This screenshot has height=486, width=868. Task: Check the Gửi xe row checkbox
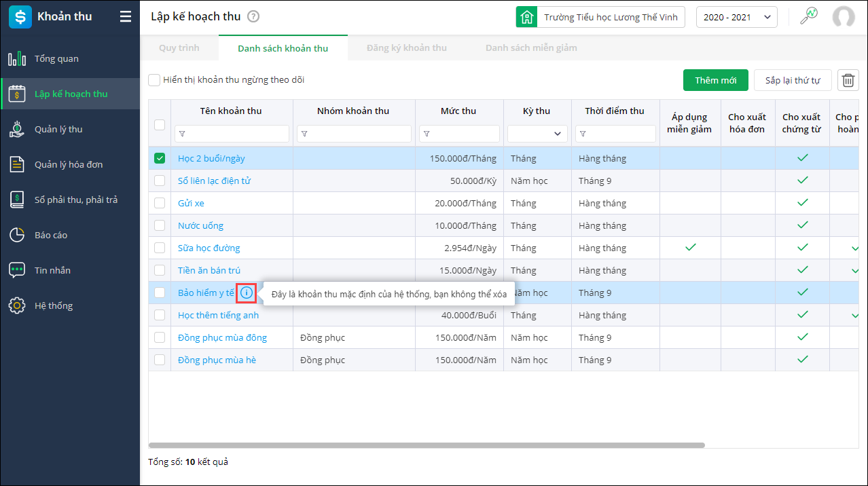click(160, 203)
